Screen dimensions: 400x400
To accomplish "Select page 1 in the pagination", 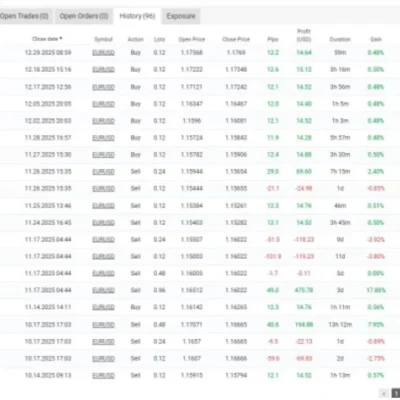I will tap(396, 394).
